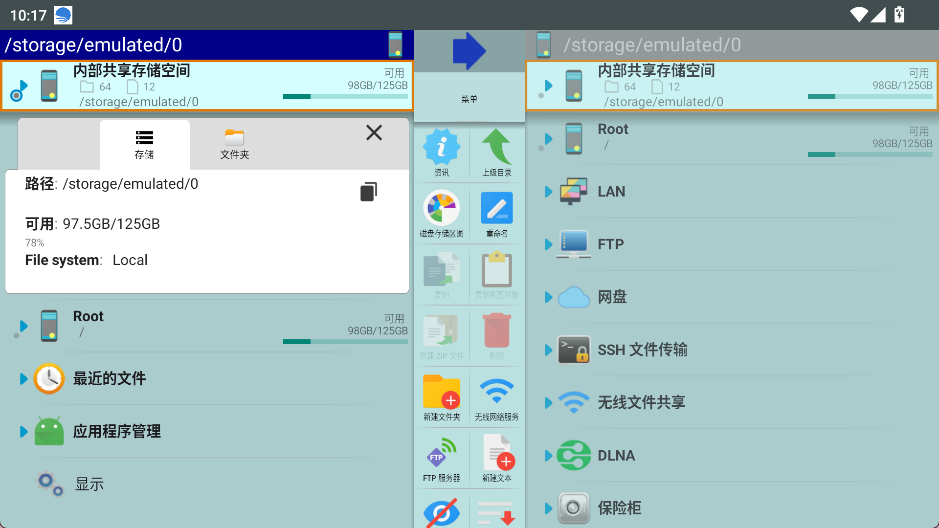Go up with the 上级目录 arrow
This screenshot has height=528, width=939.
coord(496,150)
